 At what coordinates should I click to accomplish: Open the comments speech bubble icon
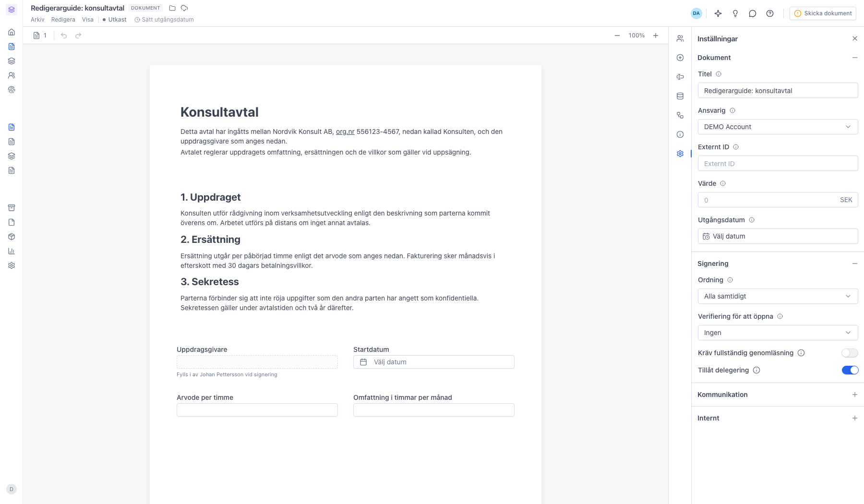pyautogui.click(x=753, y=13)
